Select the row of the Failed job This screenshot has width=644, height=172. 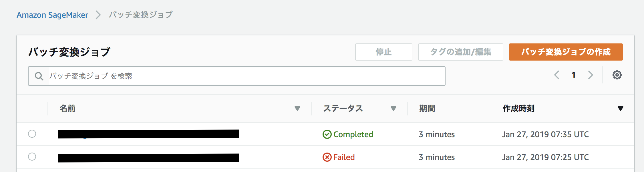click(x=200, y=157)
